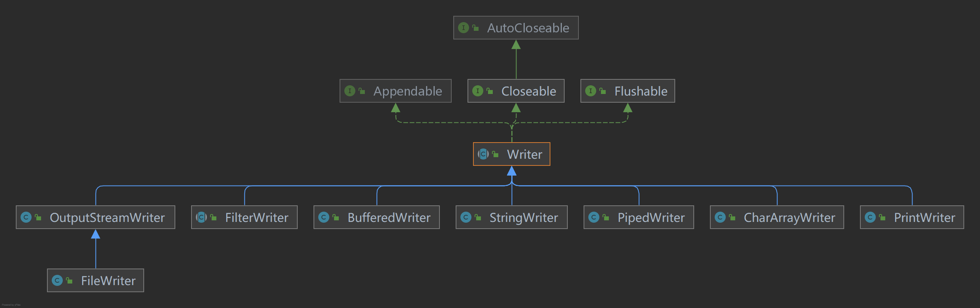
Task: Click the interface icon on AutoCloseable node
Action: tap(464, 28)
